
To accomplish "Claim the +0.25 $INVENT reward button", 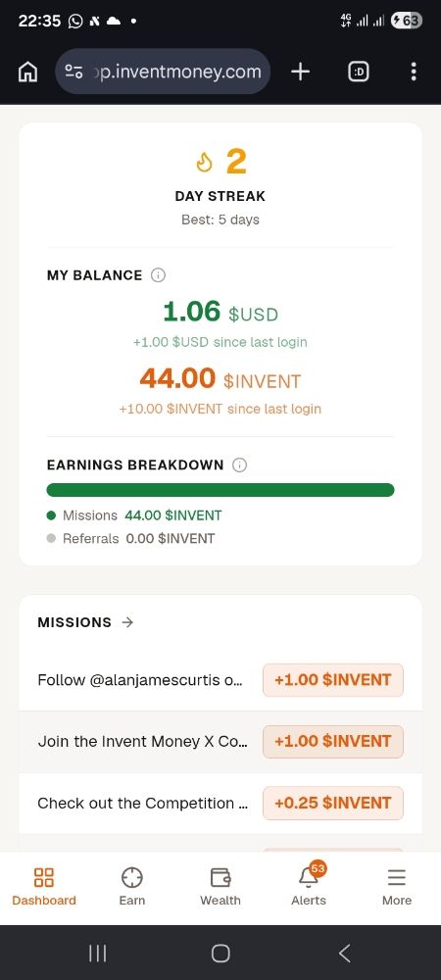I will (x=333, y=804).
